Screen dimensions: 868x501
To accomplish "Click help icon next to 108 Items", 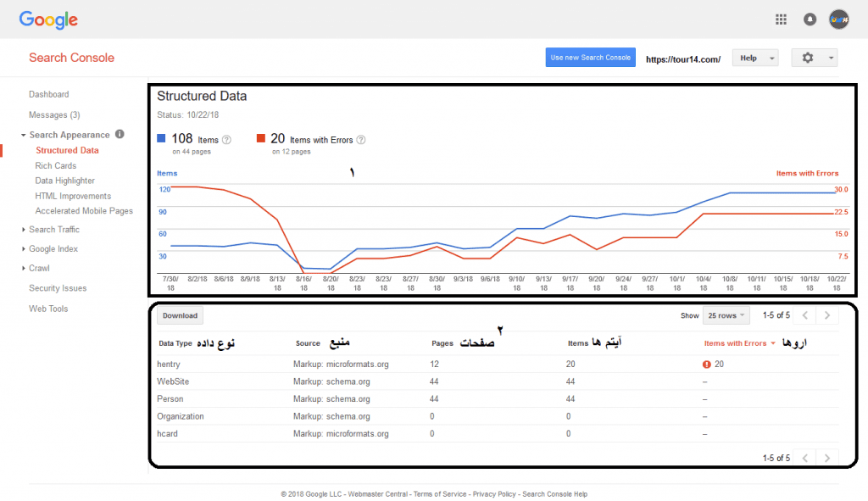I will [x=226, y=140].
